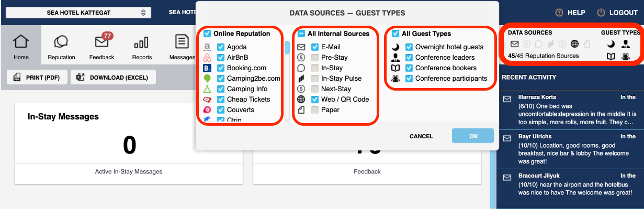Image resolution: width=644 pixels, height=209 pixels.
Task: Click the open book icon under GUEST TYPES panel
Action: [611, 56]
